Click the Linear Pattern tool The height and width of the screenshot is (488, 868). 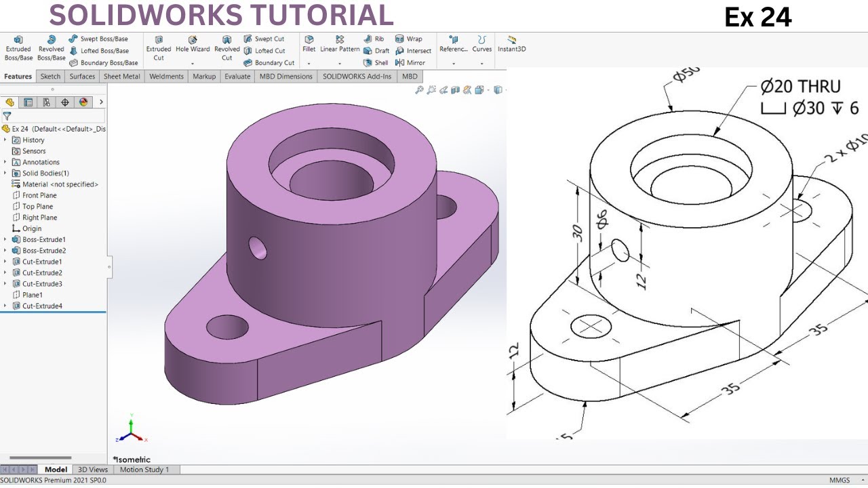click(x=340, y=45)
